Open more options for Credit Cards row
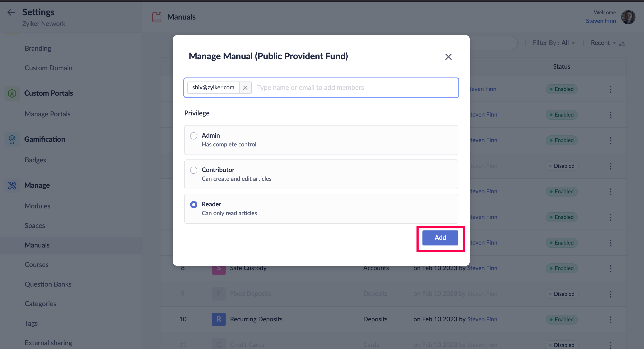Screen dimensions: 644x349 (x=611, y=345)
